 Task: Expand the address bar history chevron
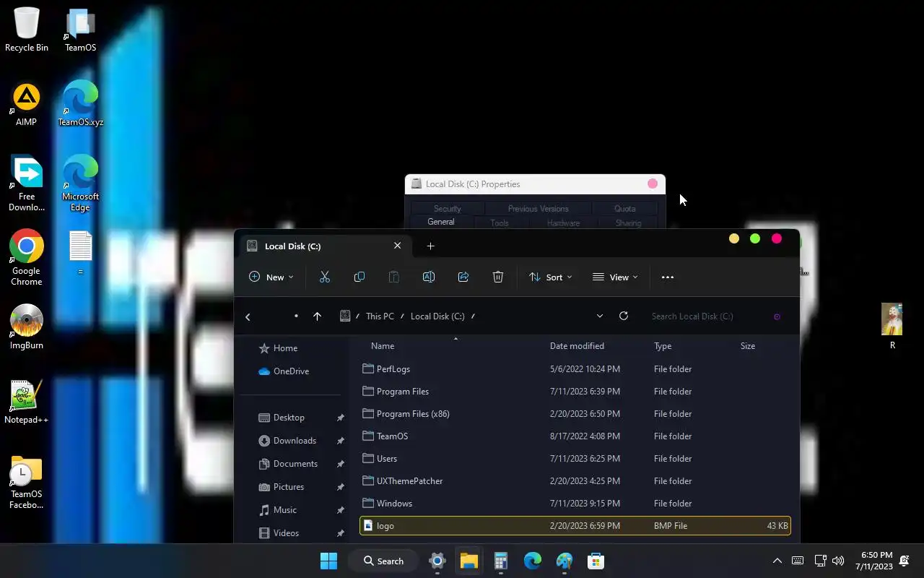[x=600, y=316]
